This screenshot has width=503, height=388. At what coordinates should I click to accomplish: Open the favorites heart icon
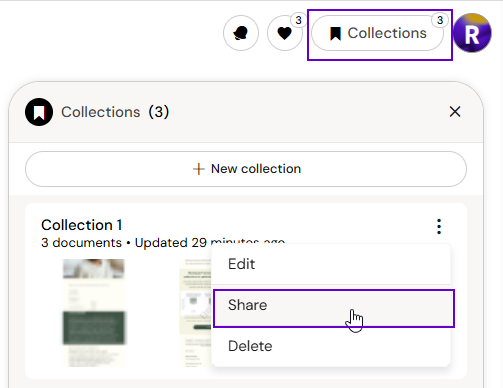[285, 33]
